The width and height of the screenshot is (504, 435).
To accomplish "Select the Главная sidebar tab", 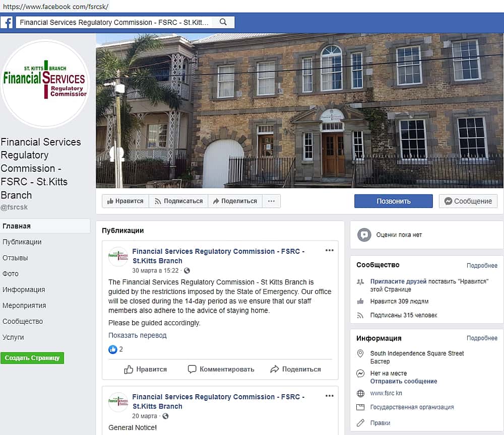I will [45, 226].
